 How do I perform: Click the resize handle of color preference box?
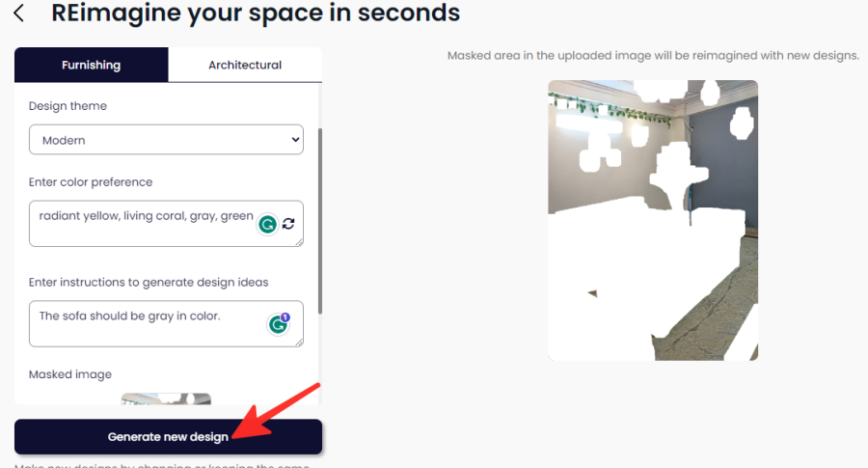tap(300, 242)
